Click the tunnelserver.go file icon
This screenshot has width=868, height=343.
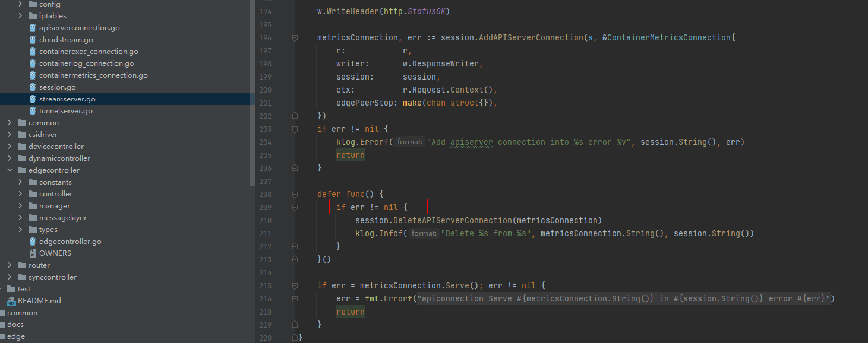pyautogui.click(x=33, y=110)
